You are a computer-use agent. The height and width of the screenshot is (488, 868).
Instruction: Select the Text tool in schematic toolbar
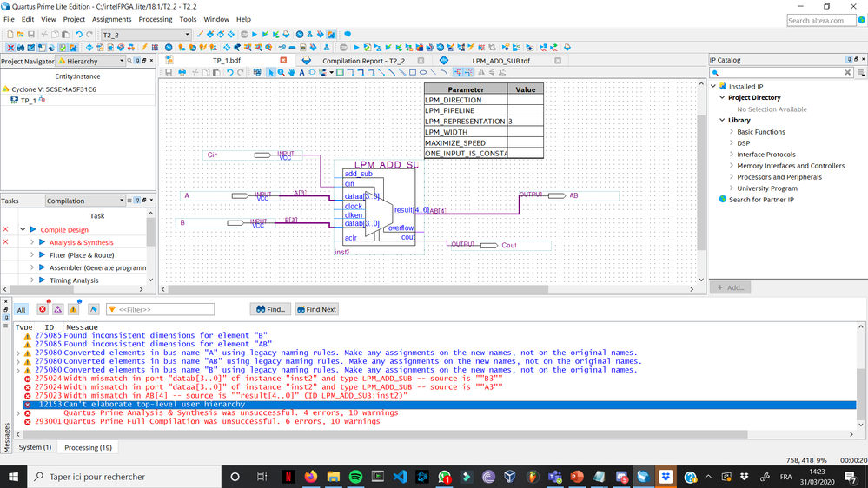point(301,73)
